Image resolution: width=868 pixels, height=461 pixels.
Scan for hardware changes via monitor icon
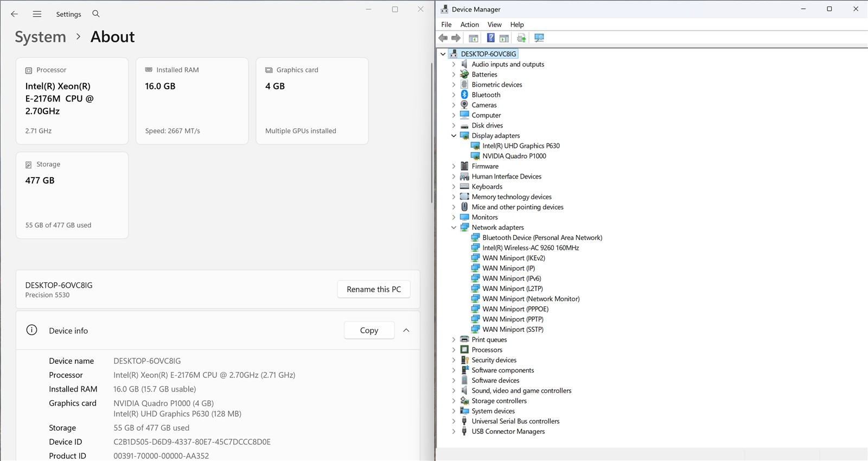coord(539,38)
